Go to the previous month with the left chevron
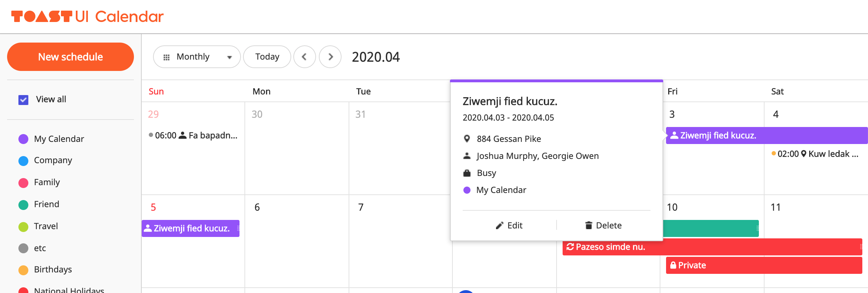 tap(305, 57)
